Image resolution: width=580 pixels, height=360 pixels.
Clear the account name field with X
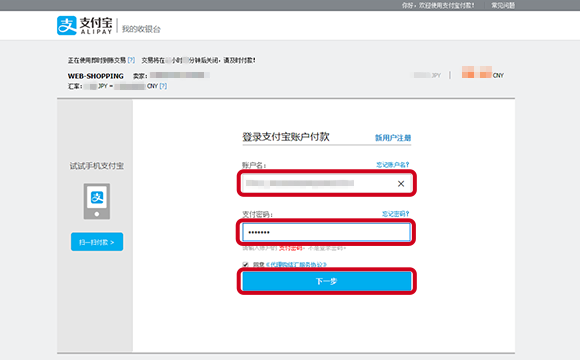[x=401, y=184]
